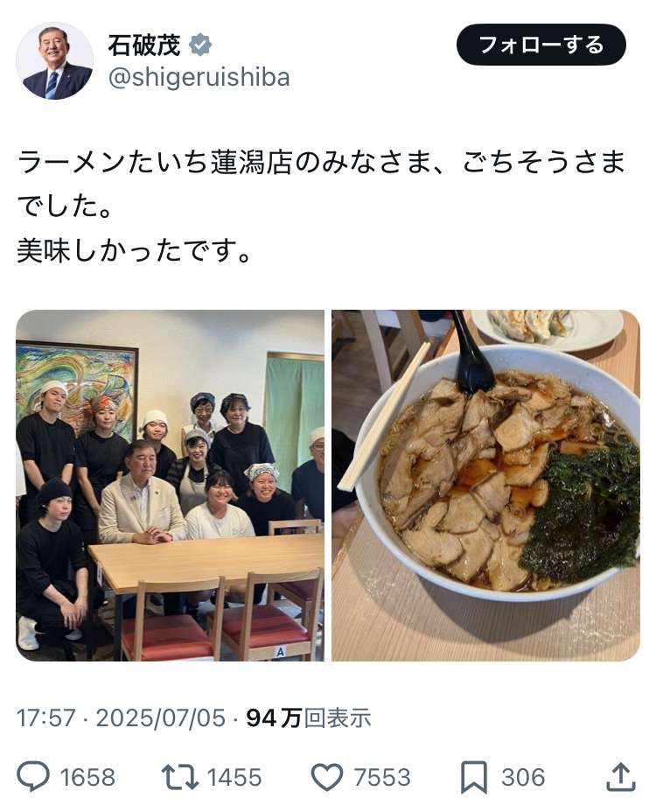View the 94万回表示 view count
This screenshot has height=812, width=656.
[309, 717]
